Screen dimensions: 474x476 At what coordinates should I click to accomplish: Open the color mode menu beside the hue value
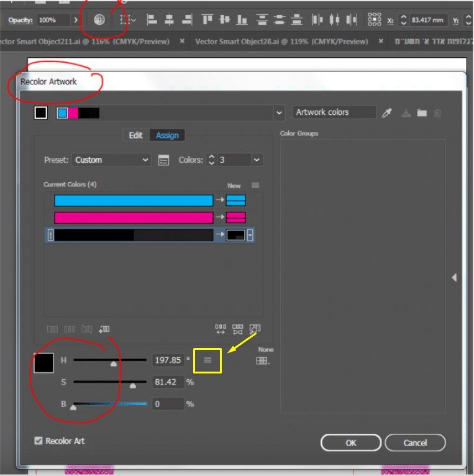coord(207,360)
